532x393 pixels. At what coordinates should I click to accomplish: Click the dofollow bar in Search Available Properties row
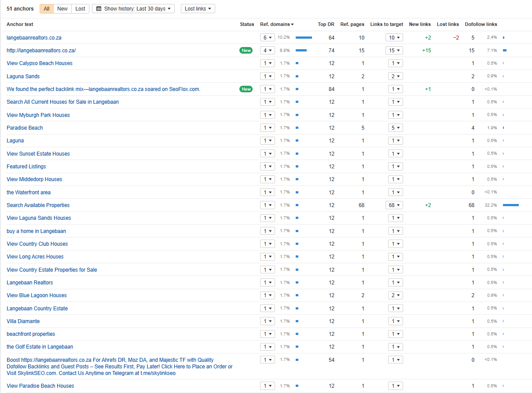coord(510,205)
